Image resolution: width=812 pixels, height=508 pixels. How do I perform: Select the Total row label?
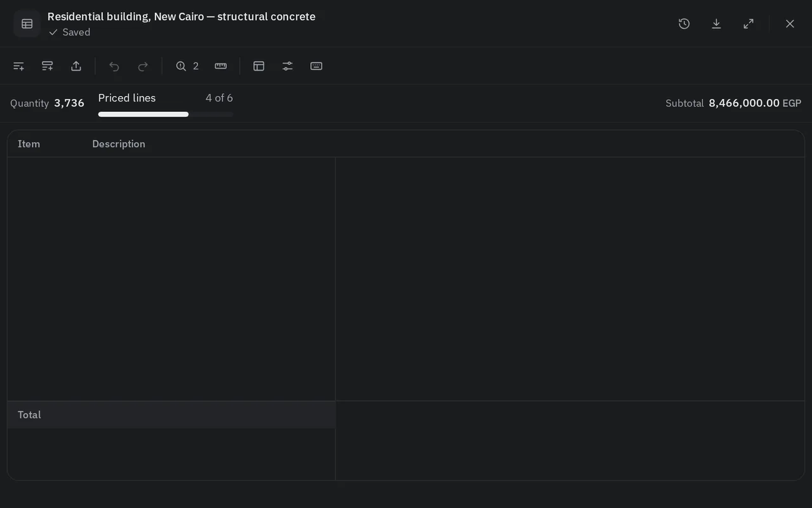point(29,415)
